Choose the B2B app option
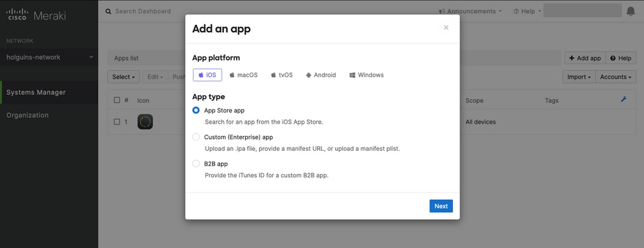 click(x=196, y=164)
